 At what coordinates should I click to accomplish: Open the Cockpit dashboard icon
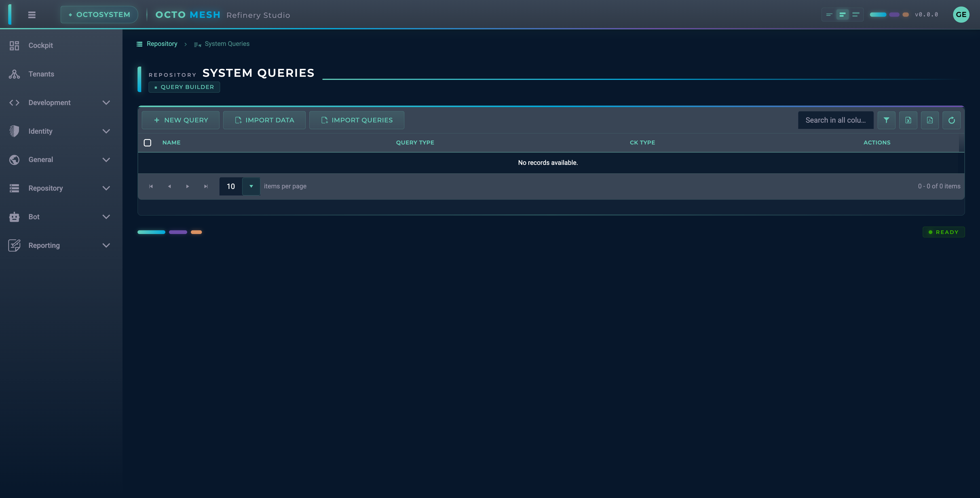14,45
